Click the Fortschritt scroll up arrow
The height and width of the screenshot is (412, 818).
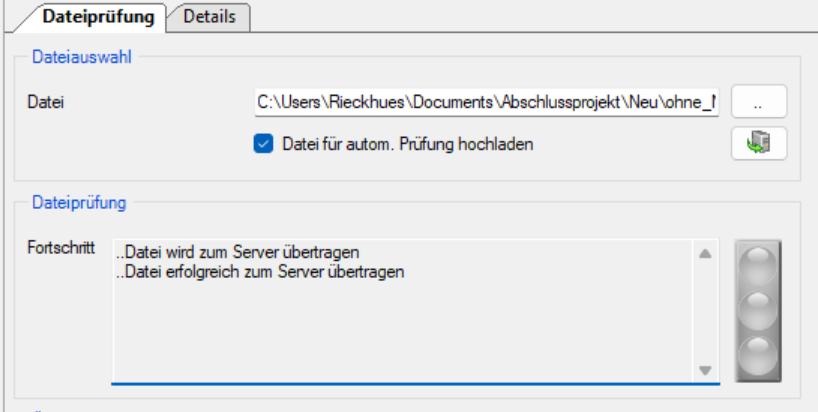pos(705,254)
